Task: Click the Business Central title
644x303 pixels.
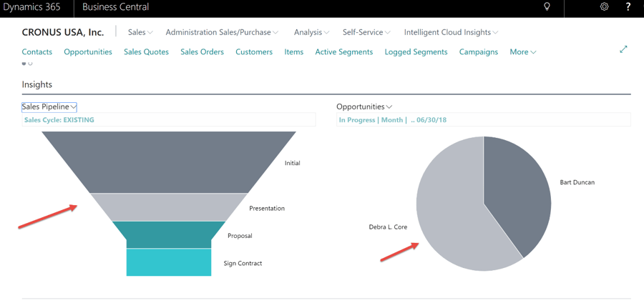Action: (x=115, y=7)
